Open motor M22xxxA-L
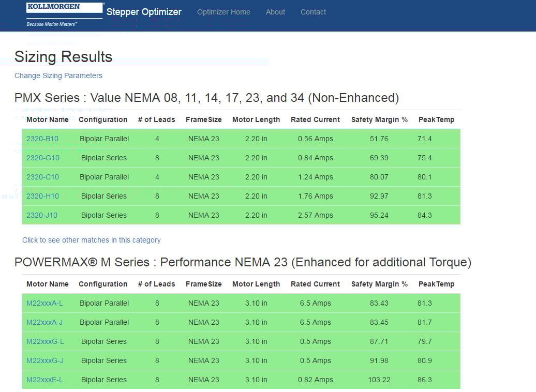536x392 pixels. point(44,303)
